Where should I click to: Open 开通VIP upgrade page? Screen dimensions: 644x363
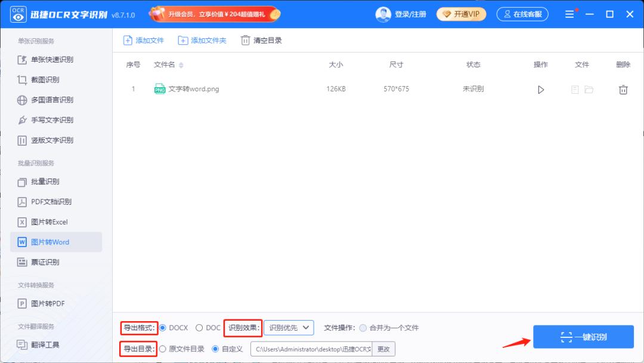[x=461, y=13]
